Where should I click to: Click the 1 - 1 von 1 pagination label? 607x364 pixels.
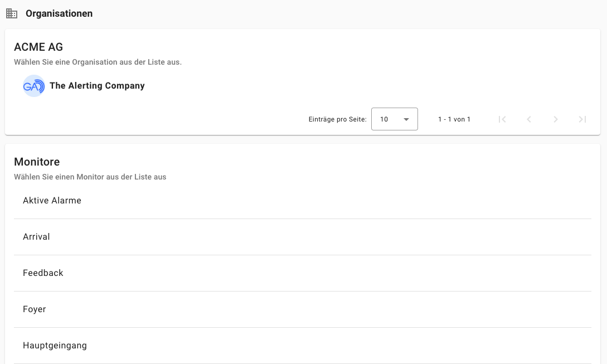pos(454,119)
